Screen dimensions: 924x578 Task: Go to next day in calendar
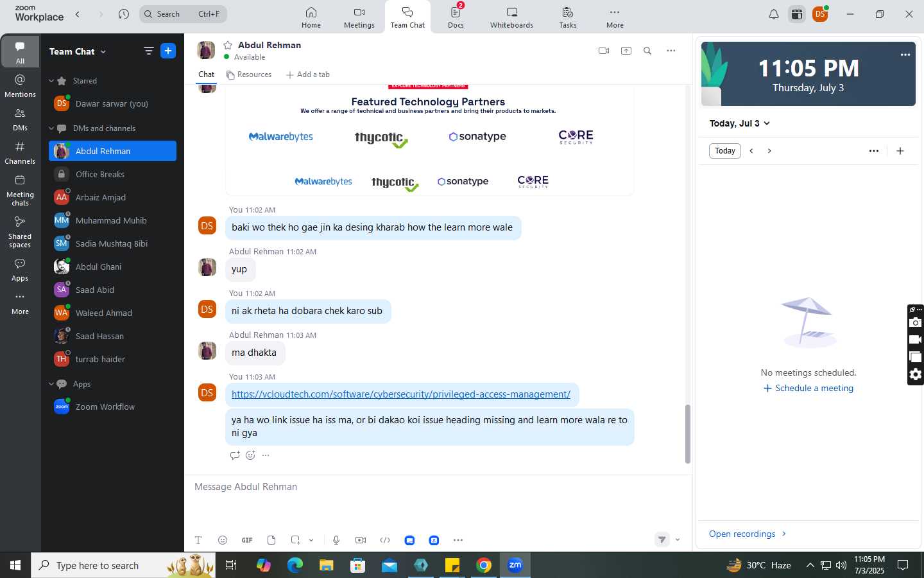click(x=769, y=151)
